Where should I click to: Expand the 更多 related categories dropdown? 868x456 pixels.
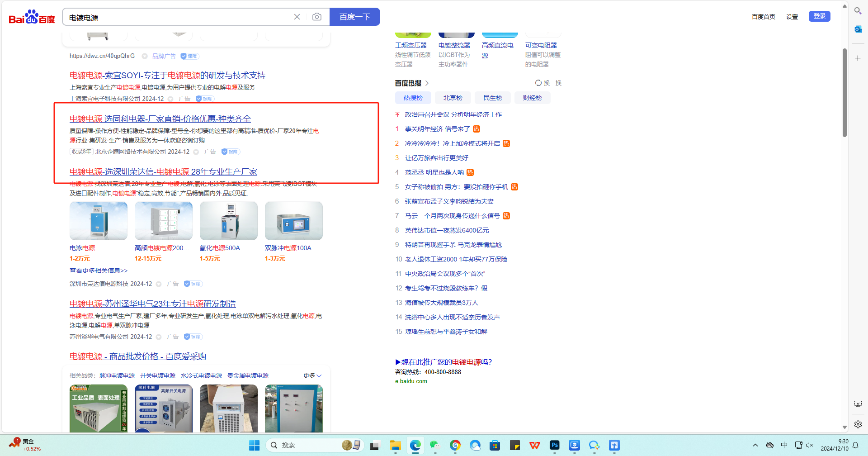(312, 375)
